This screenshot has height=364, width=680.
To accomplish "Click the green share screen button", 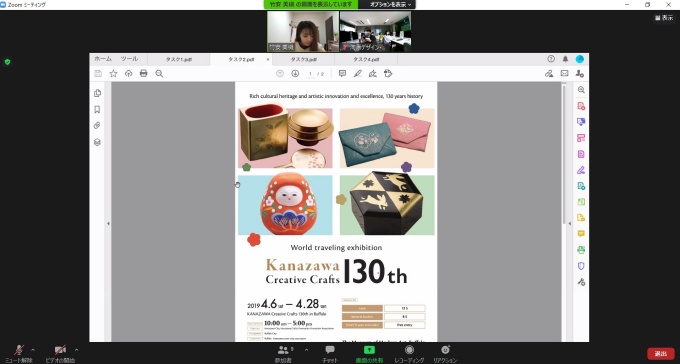I will coord(369,354).
